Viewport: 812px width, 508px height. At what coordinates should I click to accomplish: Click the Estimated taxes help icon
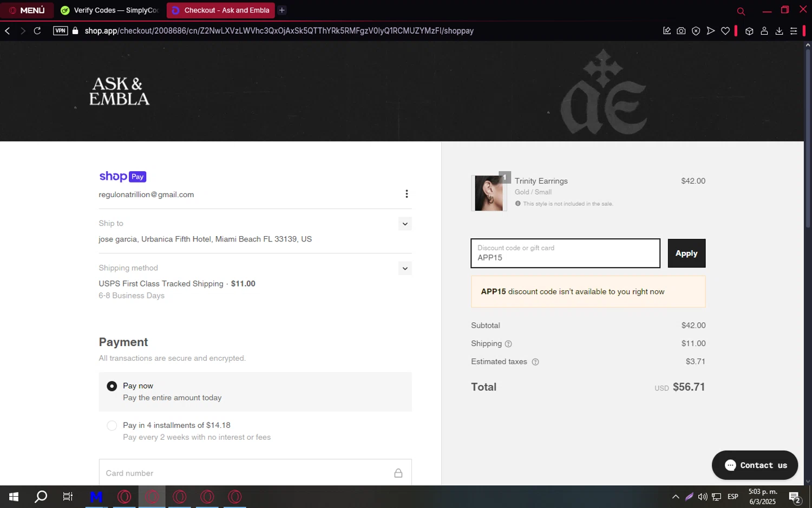pyautogui.click(x=535, y=362)
